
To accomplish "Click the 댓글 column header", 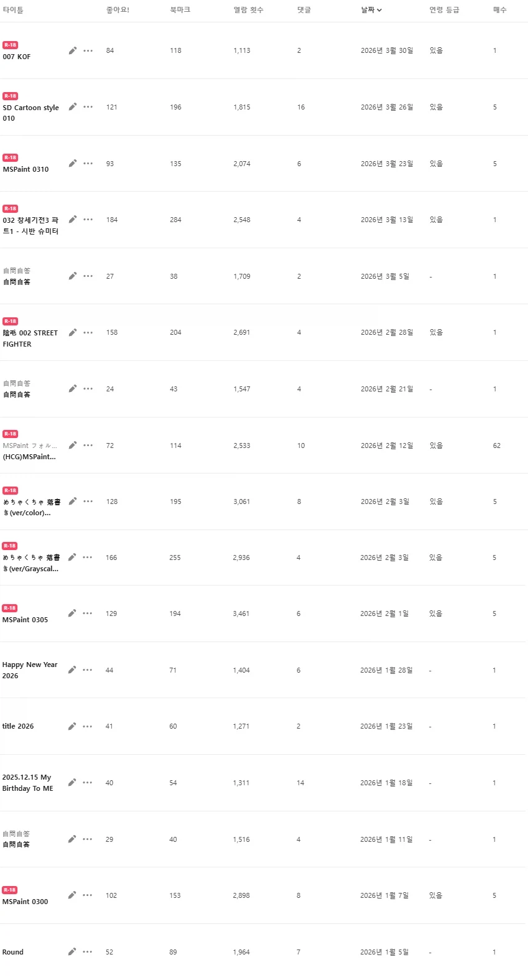I will 303,10.
